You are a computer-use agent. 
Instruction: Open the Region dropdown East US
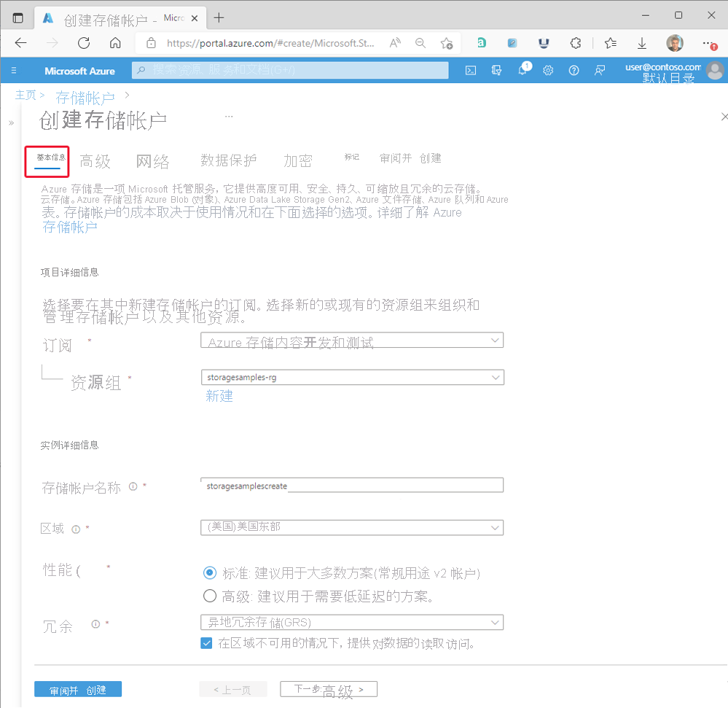[x=352, y=527]
